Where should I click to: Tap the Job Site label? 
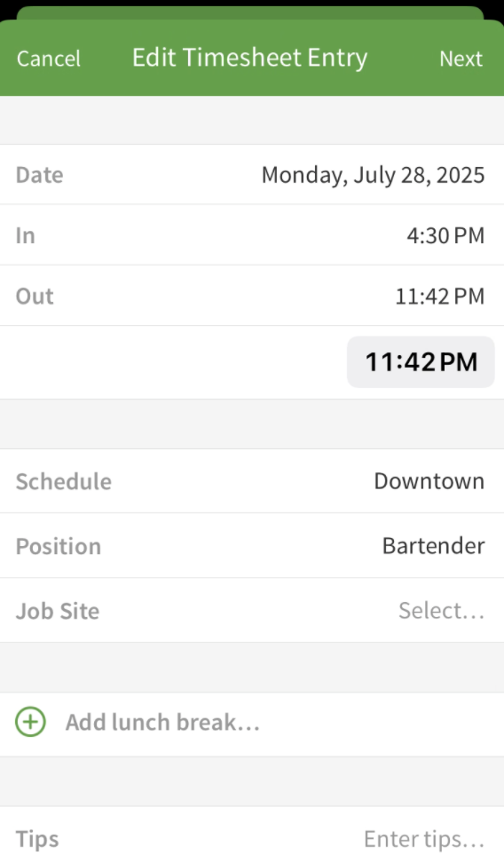[x=58, y=611]
